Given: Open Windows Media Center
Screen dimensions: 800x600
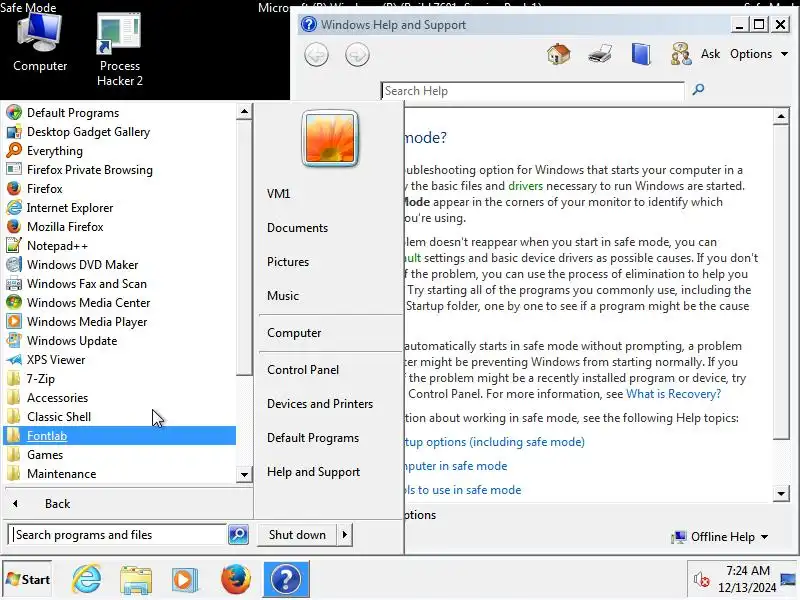Looking at the screenshot, I should pos(120,303).
